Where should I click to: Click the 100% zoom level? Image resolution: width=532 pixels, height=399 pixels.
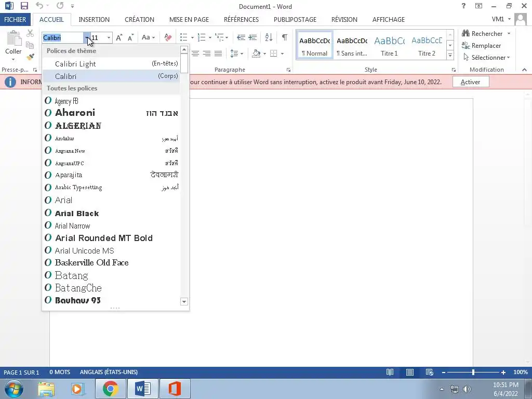tap(521, 372)
